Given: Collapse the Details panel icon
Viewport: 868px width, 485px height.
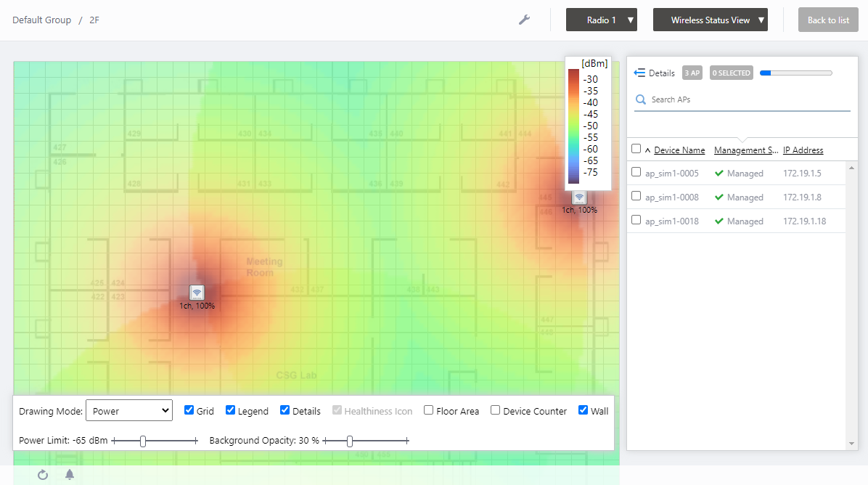Looking at the screenshot, I should click(639, 73).
